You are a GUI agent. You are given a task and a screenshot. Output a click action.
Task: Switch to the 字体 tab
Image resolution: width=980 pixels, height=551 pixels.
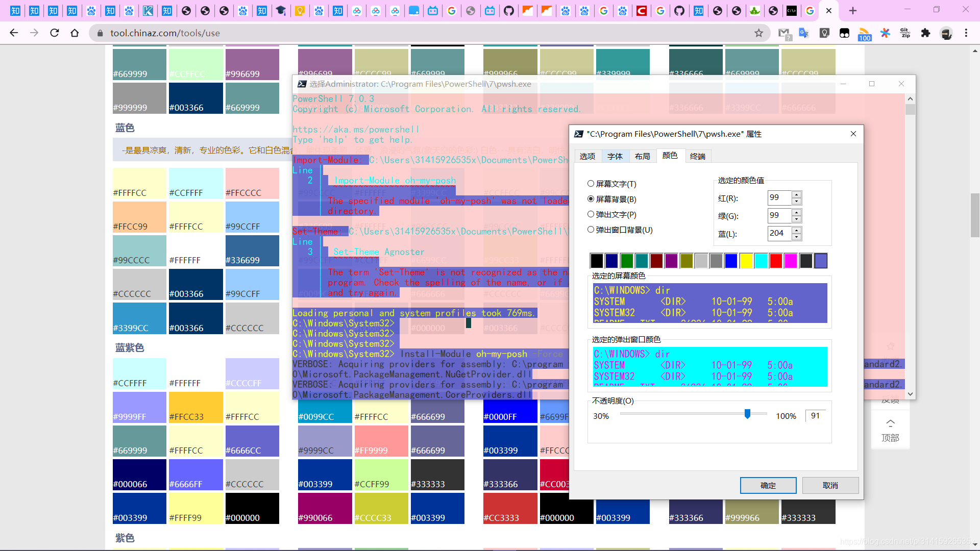click(x=615, y=156)
